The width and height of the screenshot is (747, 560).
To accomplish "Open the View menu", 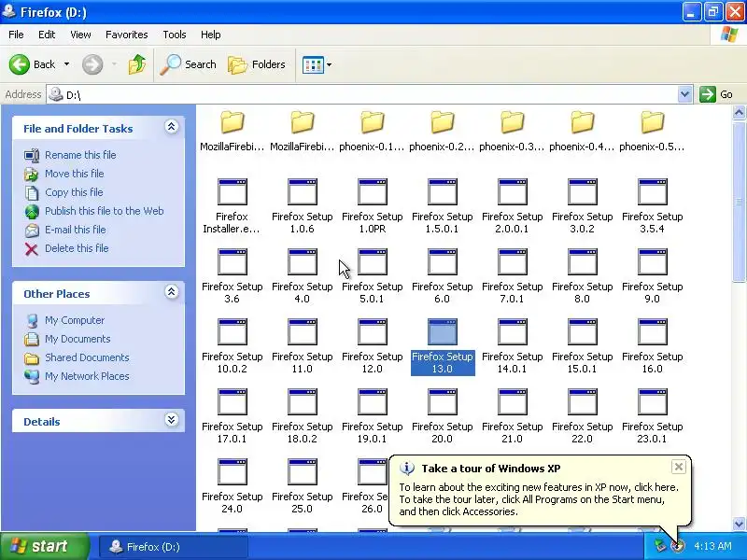I will click(x=80, y=35).
